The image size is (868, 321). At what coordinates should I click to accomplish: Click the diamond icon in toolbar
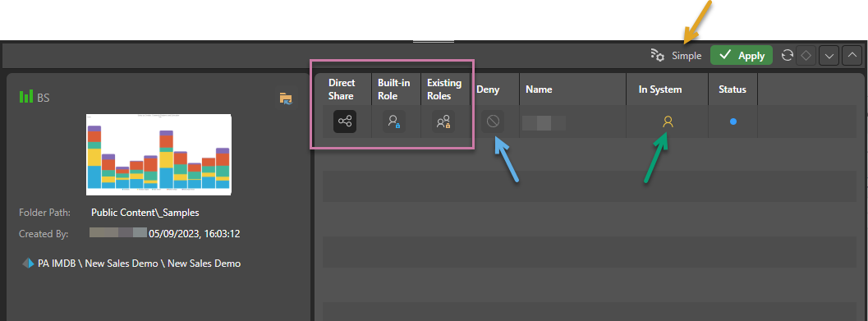coord(806,55)
